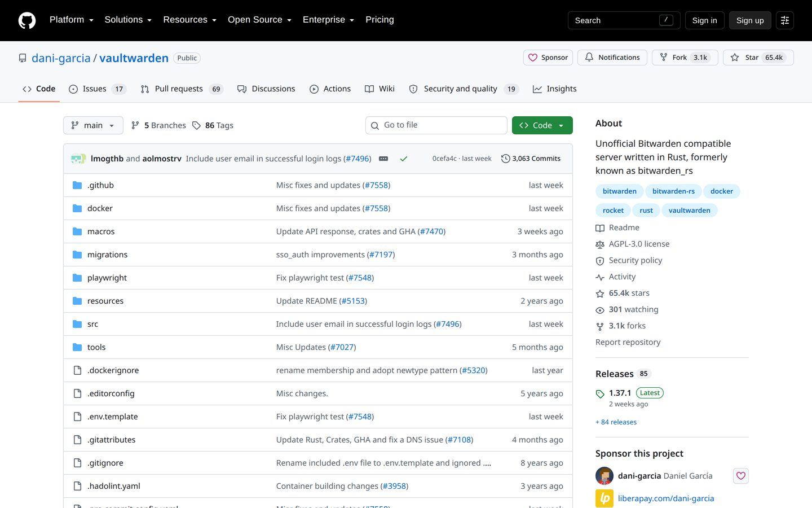Viewport: 812px width, 508px height.
Task: Click the .env.template file icon
Action: tap(77, 417)
